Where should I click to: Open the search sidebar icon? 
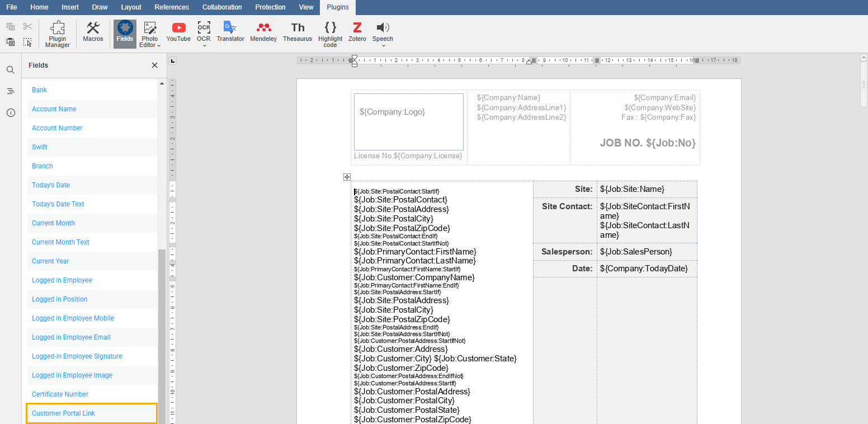[x=11, y=70]
